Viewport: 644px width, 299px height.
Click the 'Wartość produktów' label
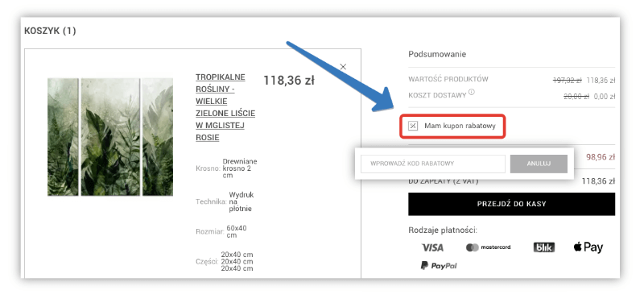click(448, 79)
